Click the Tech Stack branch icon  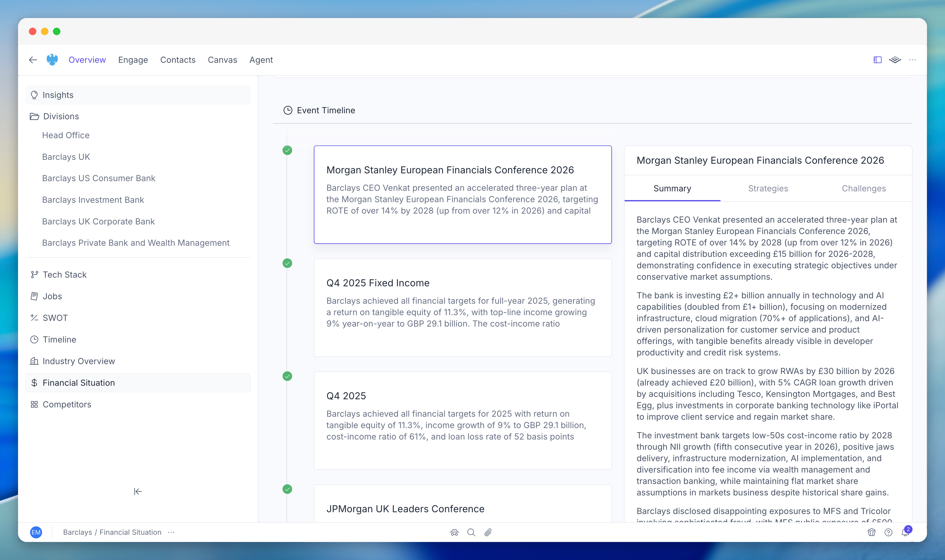coord(34,274)
